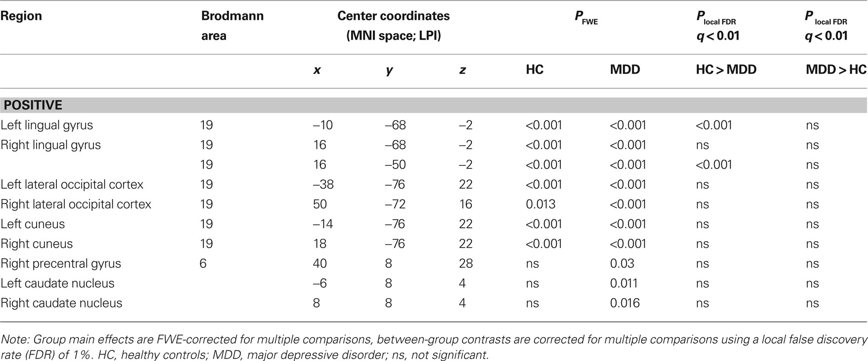868x361 pixels.
Task: Select the POSITIVE section row label
Action: pyautogui.click(x=33, y=105)
